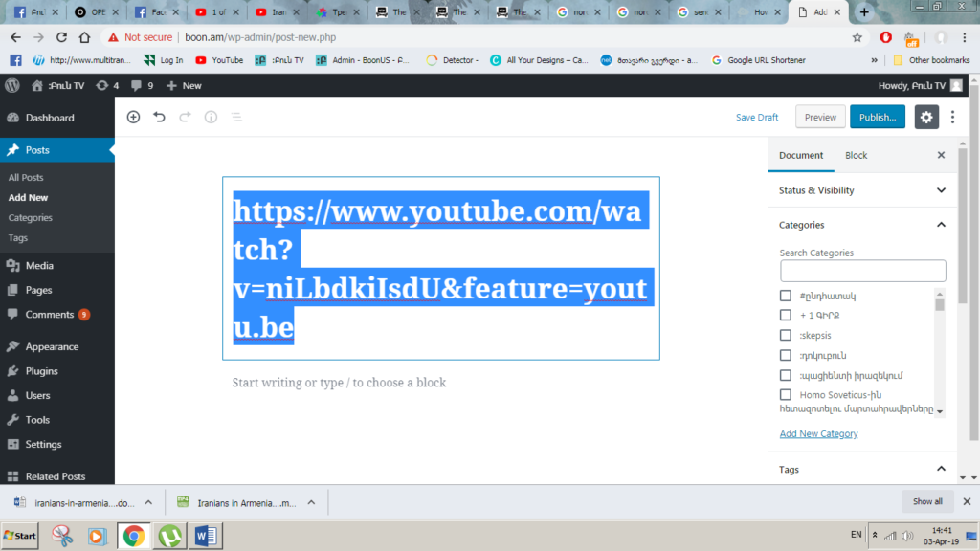Open the comments bubble showing 9 in admin bar

pos(143,85)
